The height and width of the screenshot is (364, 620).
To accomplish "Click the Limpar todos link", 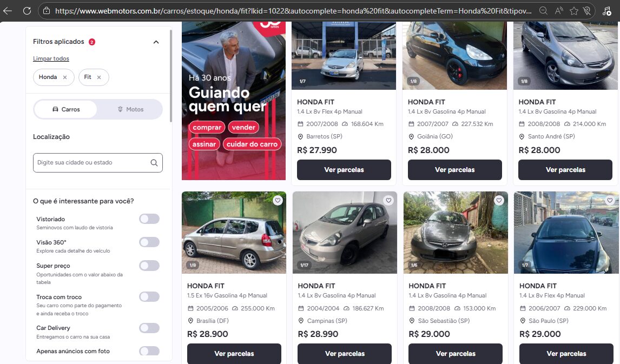I will pos(51,58).
